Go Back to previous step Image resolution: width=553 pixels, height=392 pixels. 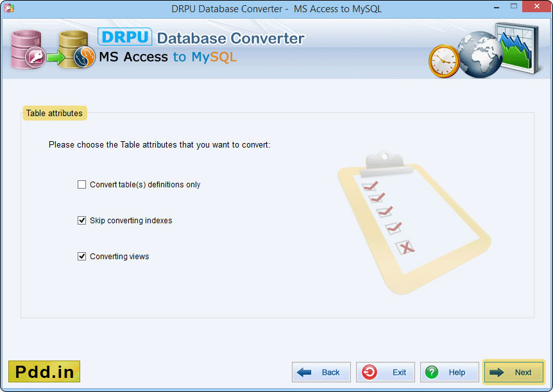(321, 372)
